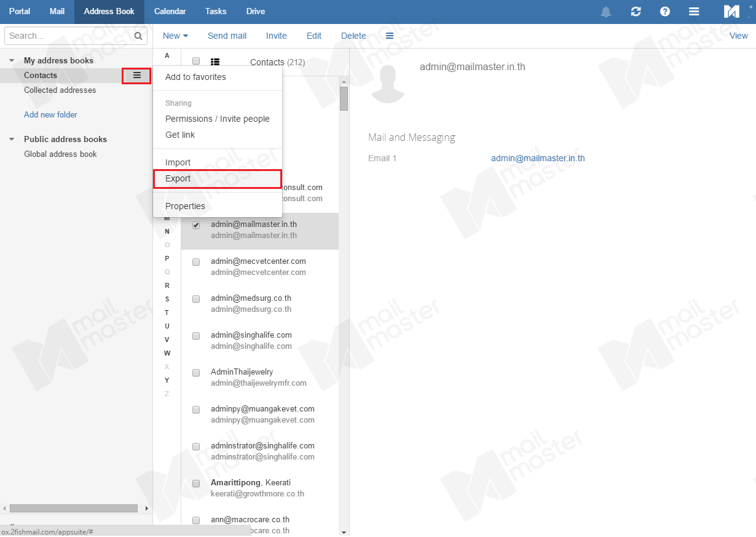Jump to letter N in index
The height and width of the screenshot is (537, 756).
pyautogui.click(x=167, y=231)
